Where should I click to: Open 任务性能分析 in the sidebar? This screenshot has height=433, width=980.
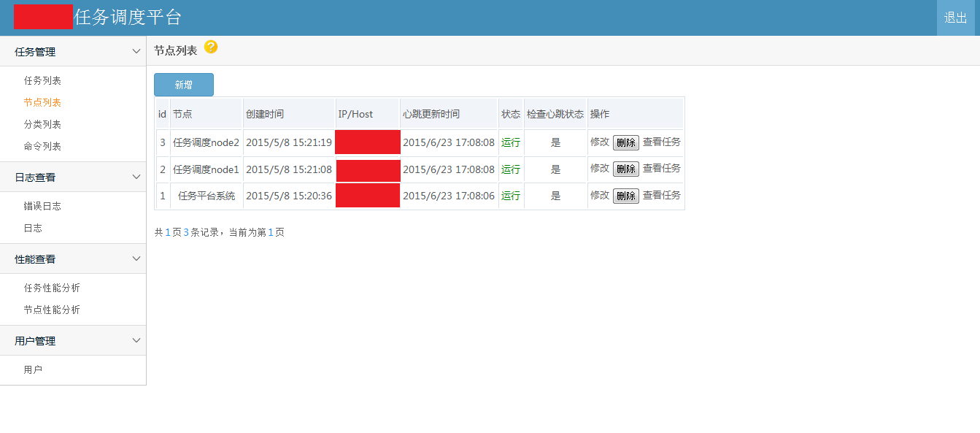click(52, 288)
